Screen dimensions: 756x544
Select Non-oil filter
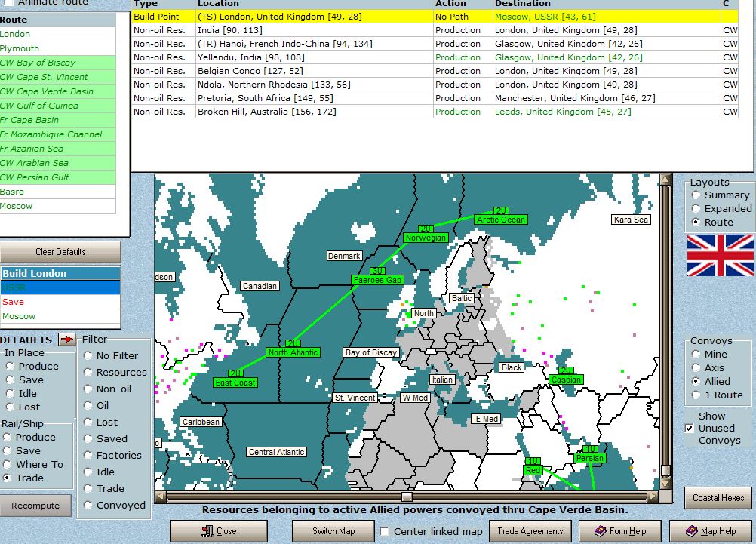tap(88, 389)
